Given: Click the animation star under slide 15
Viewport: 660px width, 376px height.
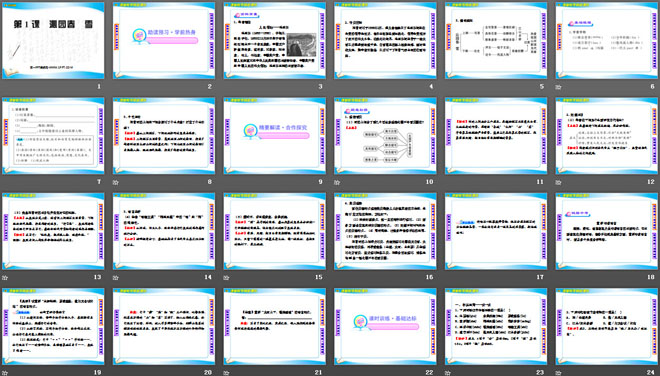Looking at the screenshot, I should click(226, 277).
